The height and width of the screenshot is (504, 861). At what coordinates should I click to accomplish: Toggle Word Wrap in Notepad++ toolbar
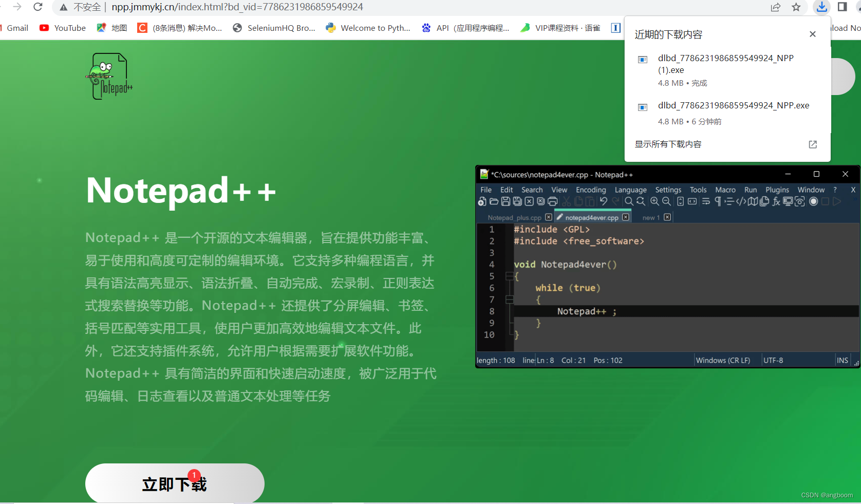(706, 201)
